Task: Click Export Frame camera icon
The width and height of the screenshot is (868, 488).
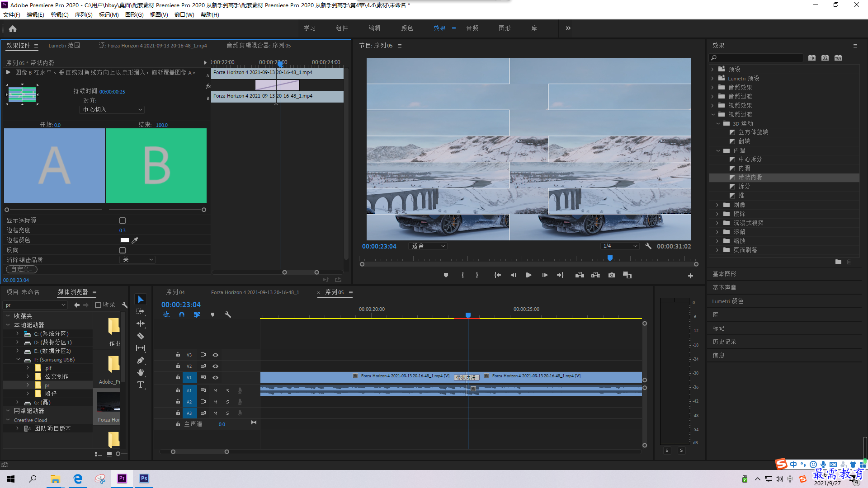Action: tap(611, 275)
